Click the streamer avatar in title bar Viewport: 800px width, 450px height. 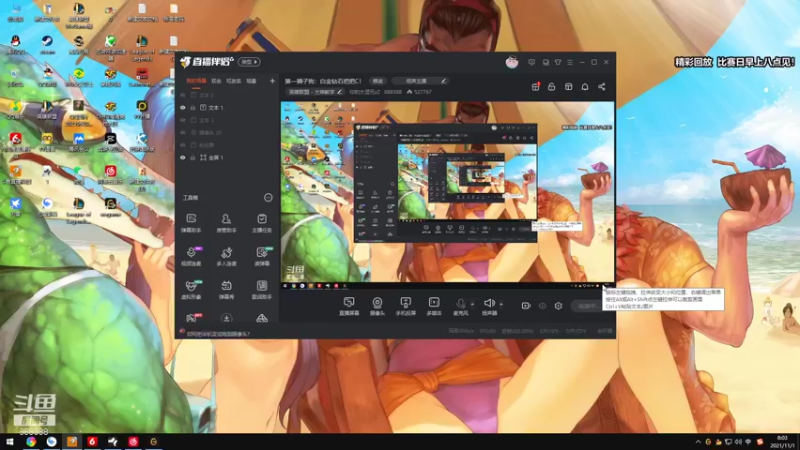[512, 62]
